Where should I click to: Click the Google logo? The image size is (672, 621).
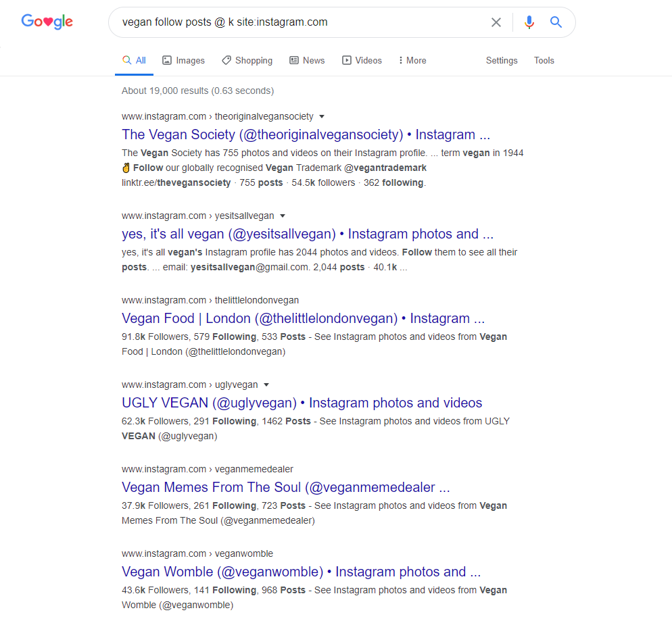point(47,22)
